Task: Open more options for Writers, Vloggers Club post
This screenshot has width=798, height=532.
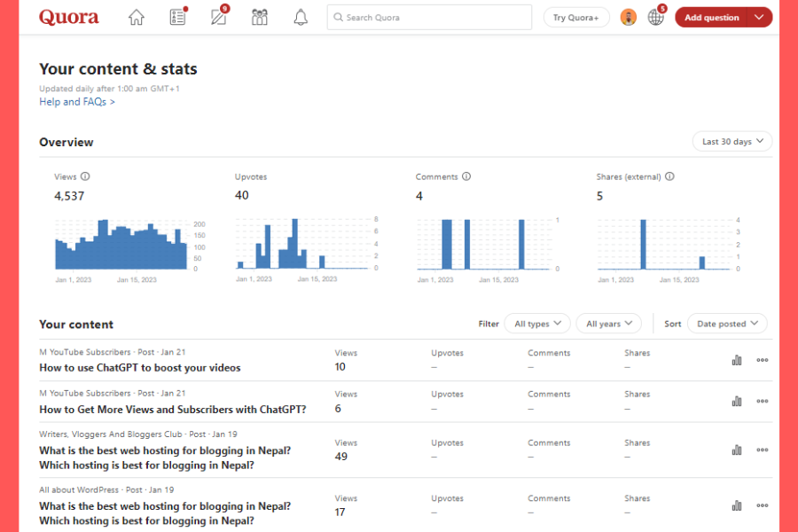Action: point(762,450)
